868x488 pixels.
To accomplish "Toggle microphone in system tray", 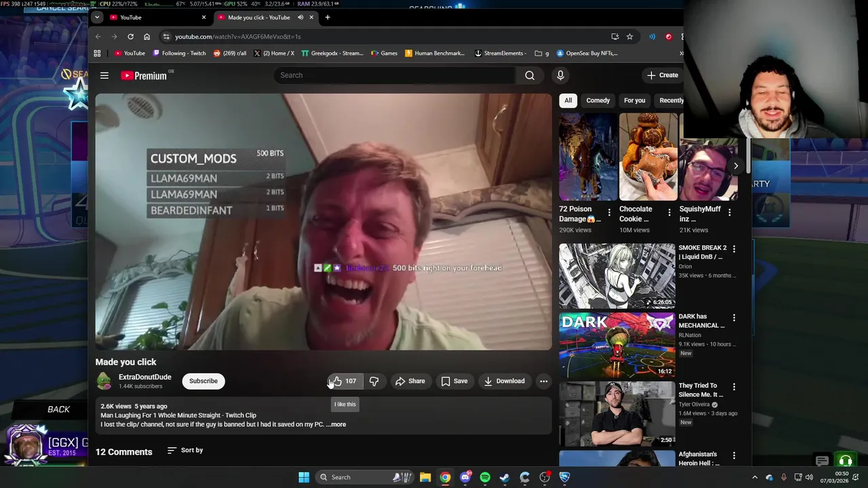I will [x=784, y=477].
